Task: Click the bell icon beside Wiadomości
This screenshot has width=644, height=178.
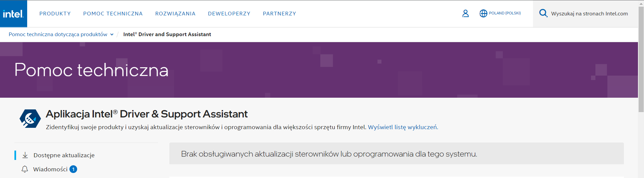Action: click(x=25, y=169)
